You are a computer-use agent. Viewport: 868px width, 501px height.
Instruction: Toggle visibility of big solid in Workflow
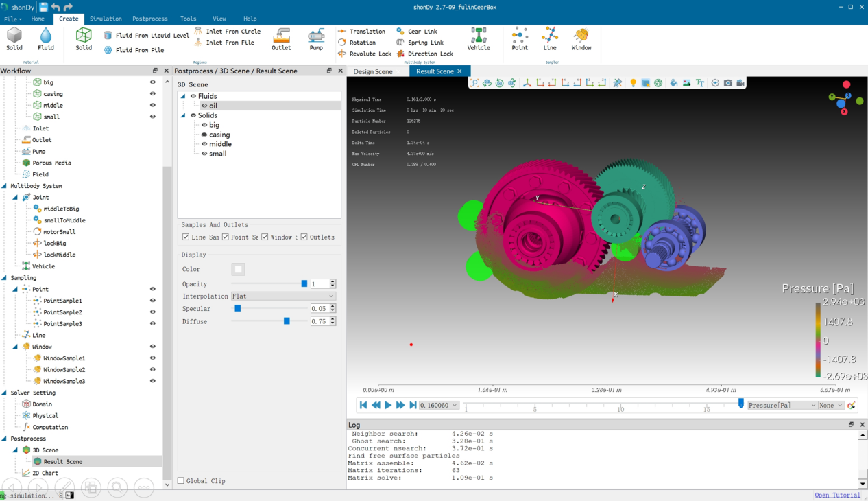(x=153, y=82)
